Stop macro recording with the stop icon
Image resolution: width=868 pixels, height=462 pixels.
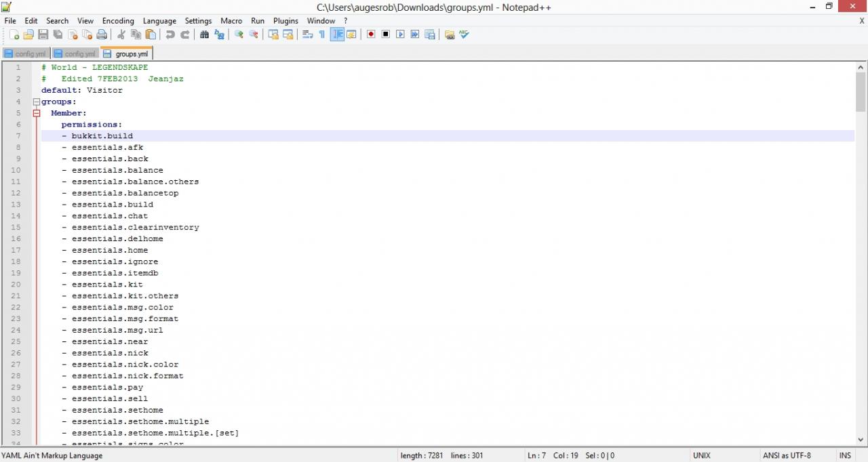(386, 35)
